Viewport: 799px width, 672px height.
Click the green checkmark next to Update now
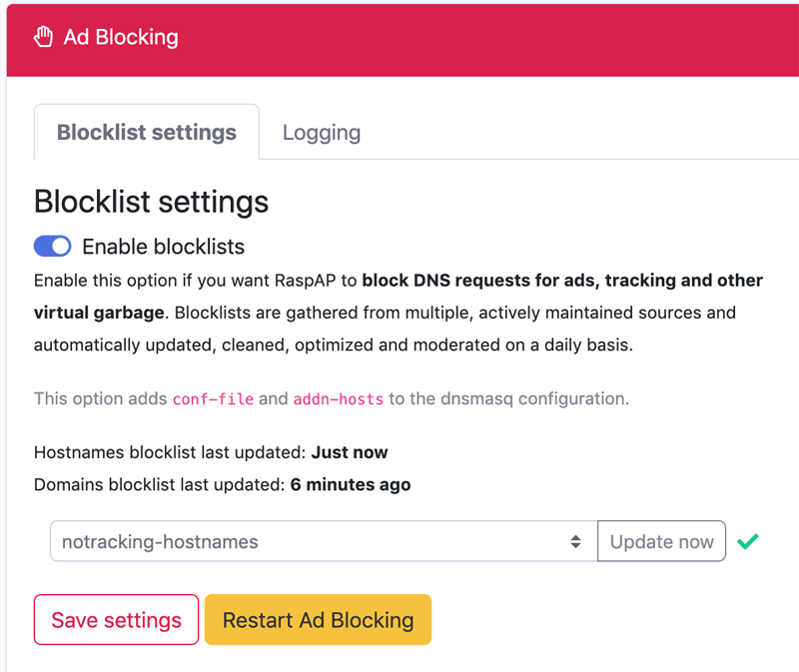749,540
